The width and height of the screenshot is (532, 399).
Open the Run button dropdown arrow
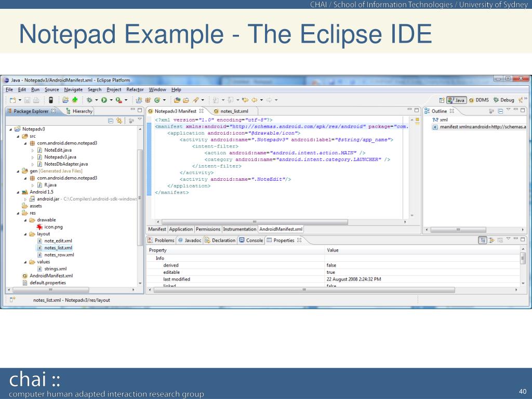(x=111, y=100)
